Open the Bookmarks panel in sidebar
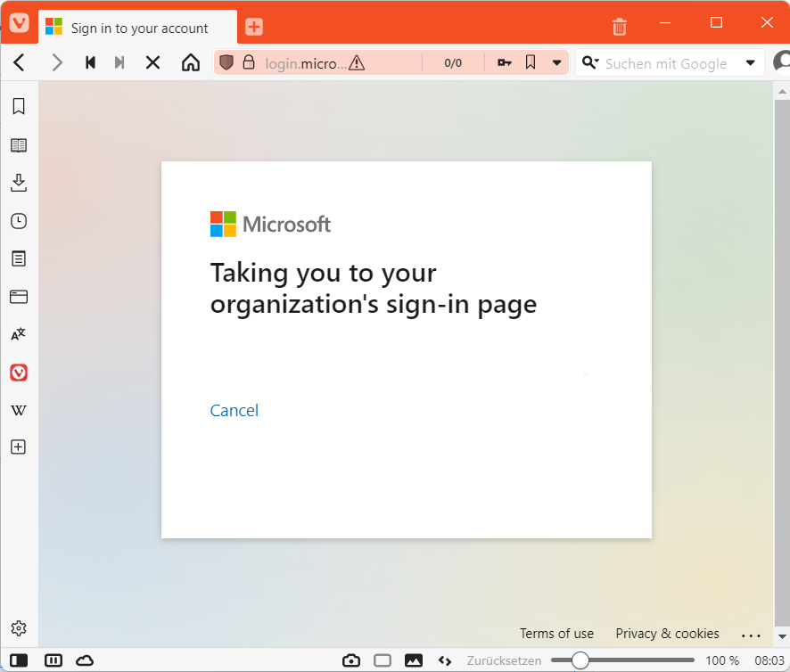 (x=19, y=107)
